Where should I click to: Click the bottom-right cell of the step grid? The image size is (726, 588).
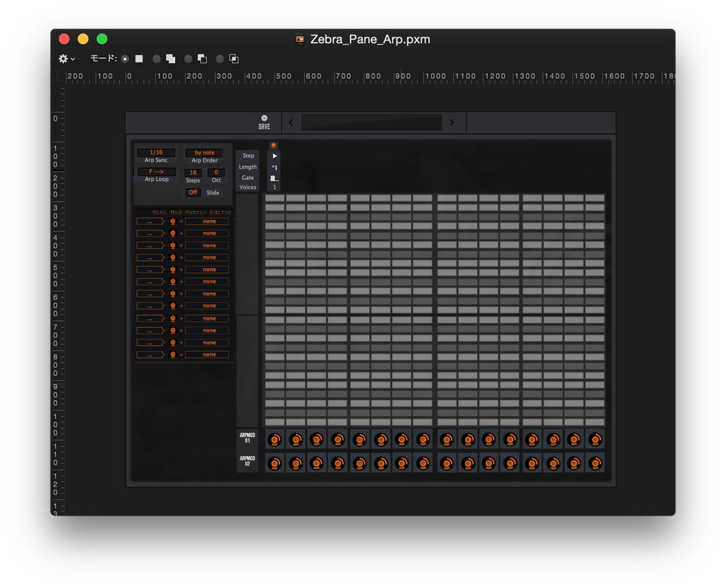click(x=595, y=422)
